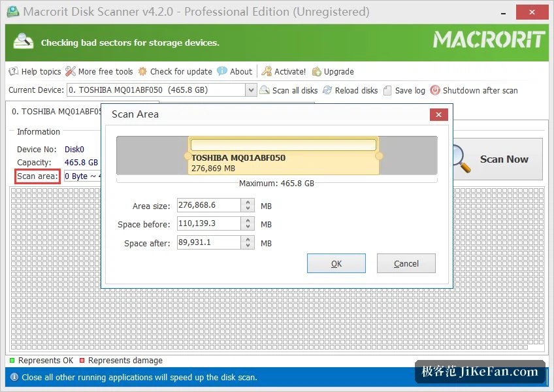The width and height of the screenshot is (554, 392).
Task: Click More free tools wrench icon
Action: [x=71, y=71]
